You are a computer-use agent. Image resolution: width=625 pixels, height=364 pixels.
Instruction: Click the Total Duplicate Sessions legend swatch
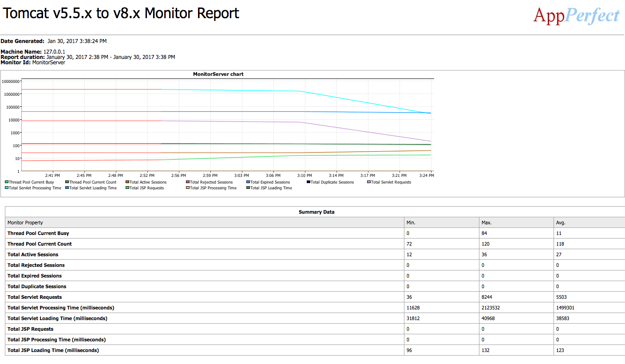coord(309,182)
